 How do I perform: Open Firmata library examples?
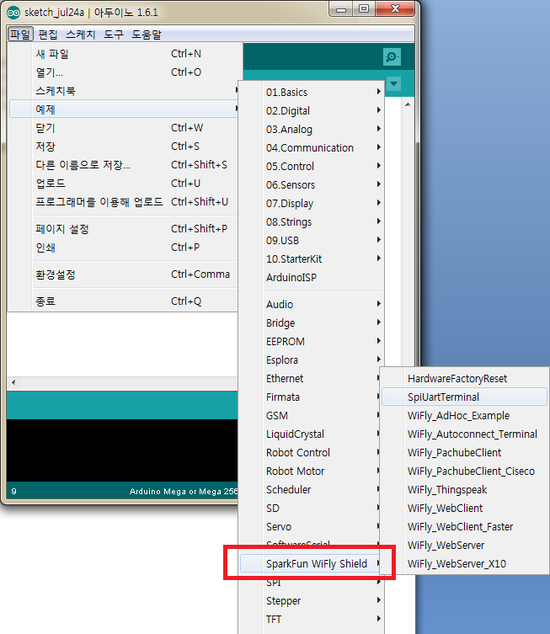(x=311, y=397)
